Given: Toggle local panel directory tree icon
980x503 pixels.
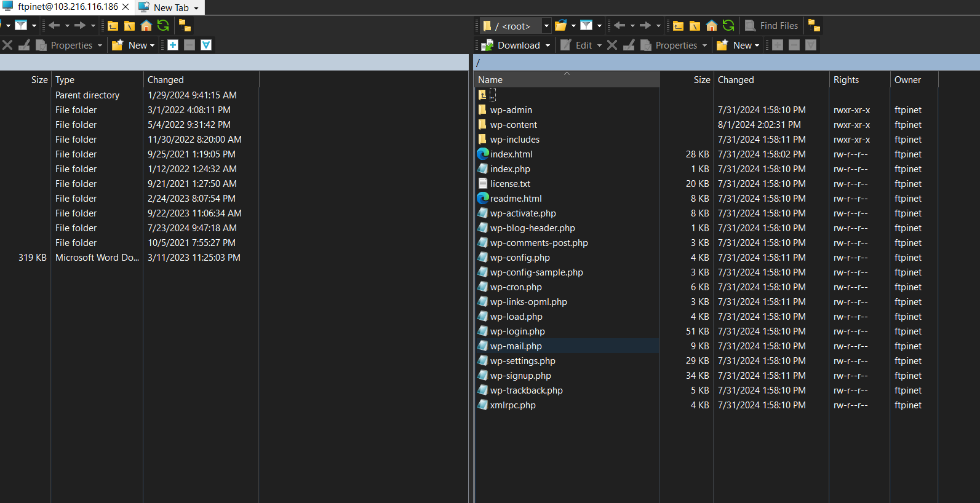Looking at the screenshot, I should [x=185, y=26].
